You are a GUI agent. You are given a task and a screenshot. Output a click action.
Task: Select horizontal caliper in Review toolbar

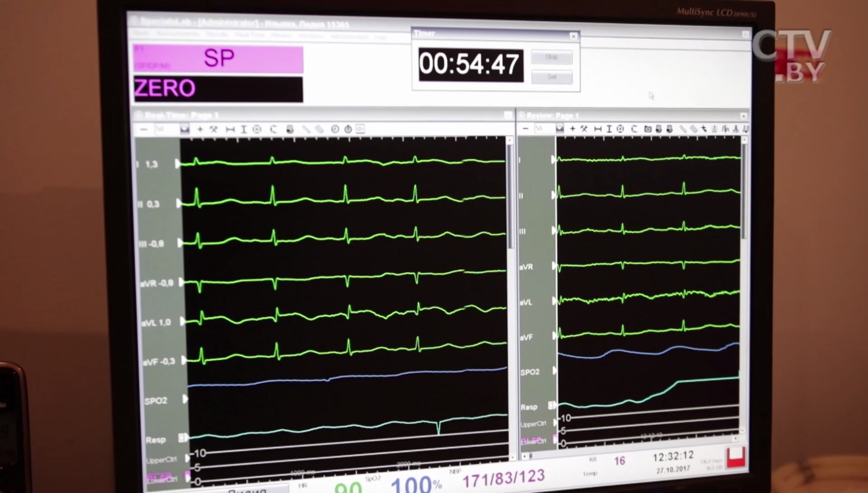tap(598, 129)
